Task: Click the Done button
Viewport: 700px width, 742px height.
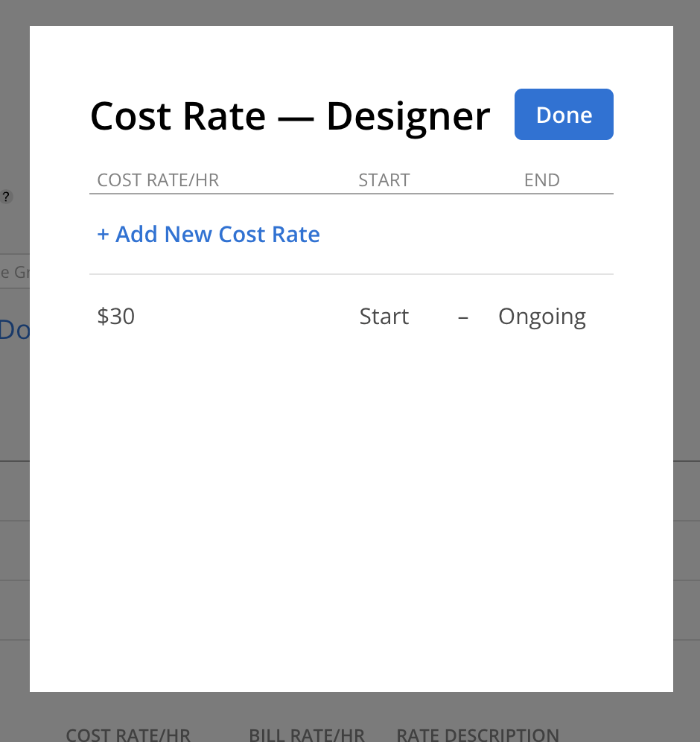Action: 564,115
